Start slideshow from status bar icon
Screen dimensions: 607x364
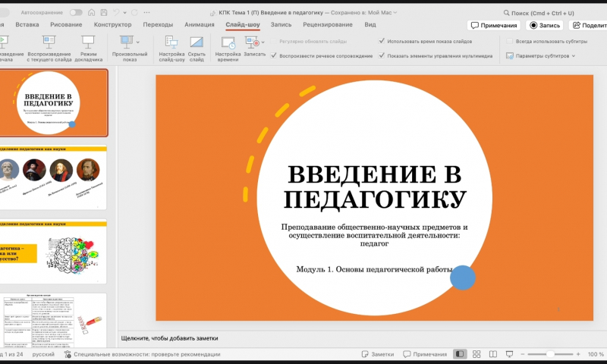click(x=509, y=354)
